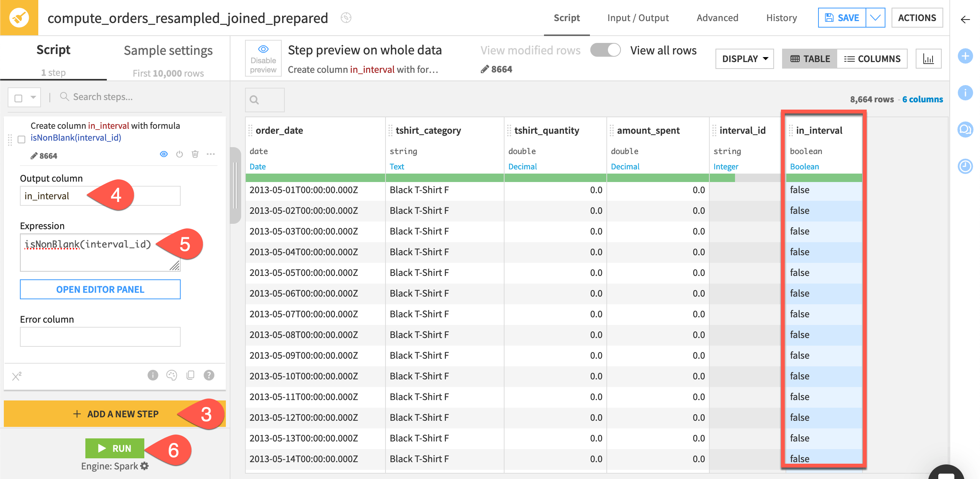Screen dimensions: 980x479
Task: Click the Disable preview button
Action: 263,59
